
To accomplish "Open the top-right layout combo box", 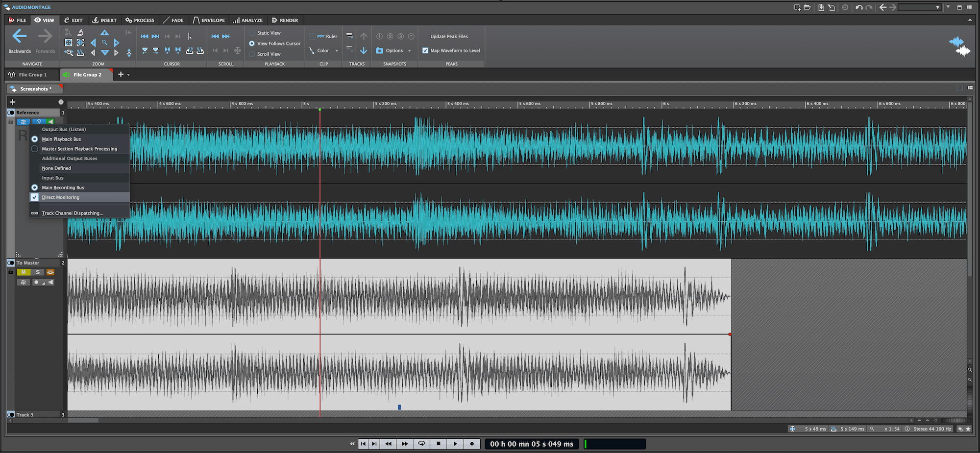I will click(920, 7).
